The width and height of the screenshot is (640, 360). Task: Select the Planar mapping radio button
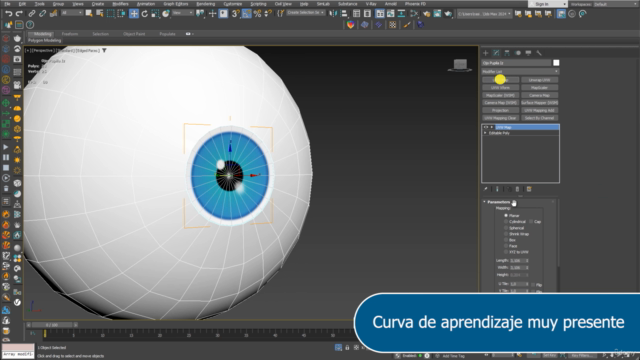point(506,216)
